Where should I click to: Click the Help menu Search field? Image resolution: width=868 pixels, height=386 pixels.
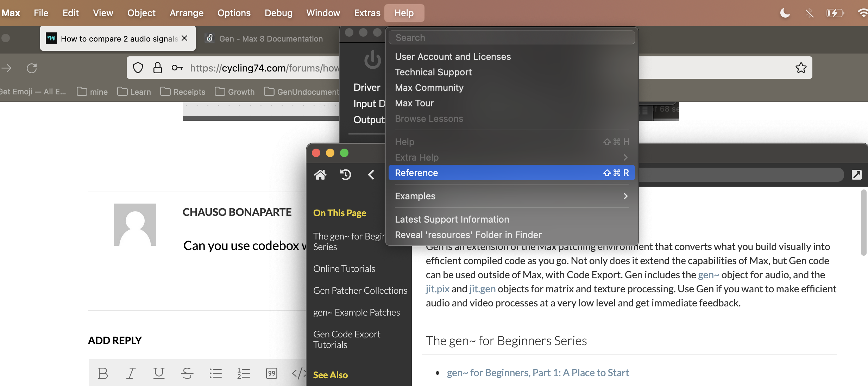tap(511, 38)
